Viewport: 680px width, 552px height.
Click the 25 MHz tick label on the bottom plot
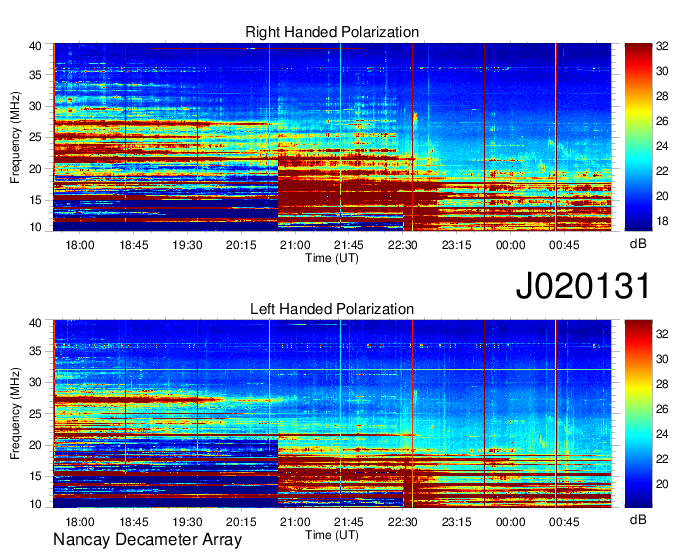(36, 414)
